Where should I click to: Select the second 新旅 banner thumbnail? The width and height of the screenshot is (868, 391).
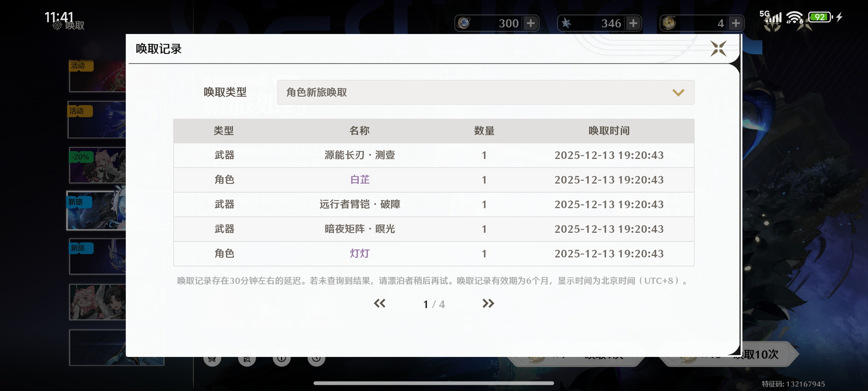click(x=97, y=257)
